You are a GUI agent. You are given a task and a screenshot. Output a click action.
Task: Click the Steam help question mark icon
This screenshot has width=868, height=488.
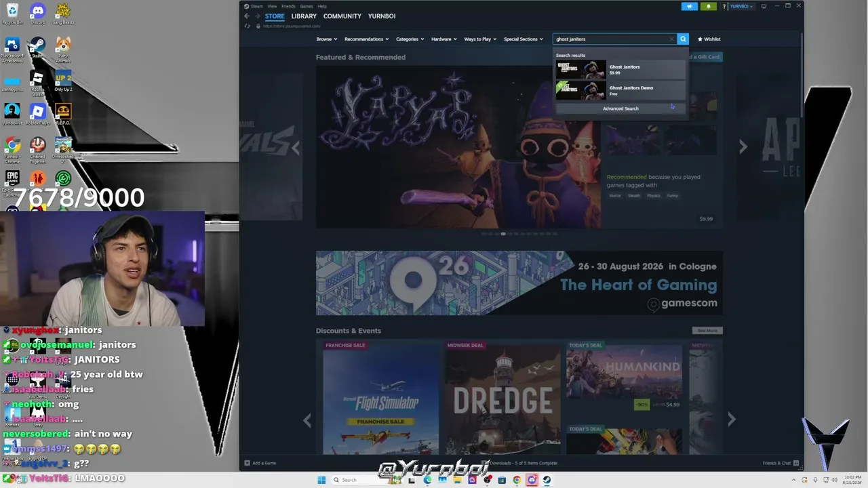pos(724,6)
